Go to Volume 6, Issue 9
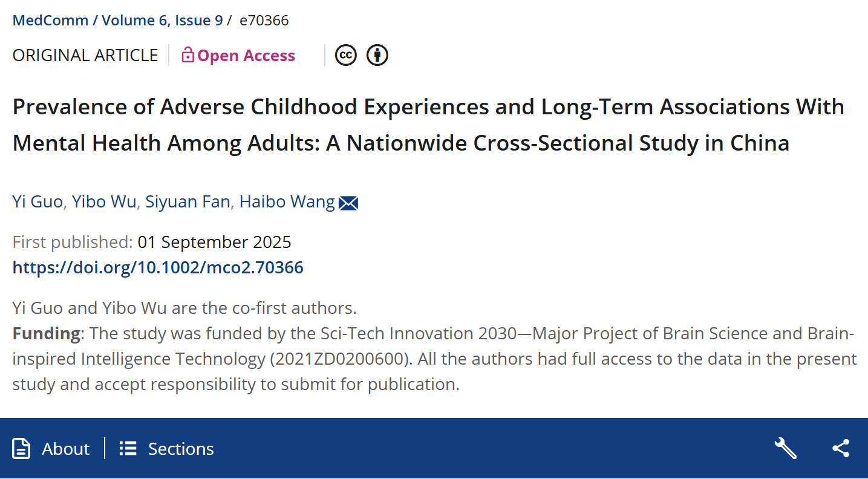Image resolution: width=868 pixels, height=479 pixels. click(x=162, y=21)
